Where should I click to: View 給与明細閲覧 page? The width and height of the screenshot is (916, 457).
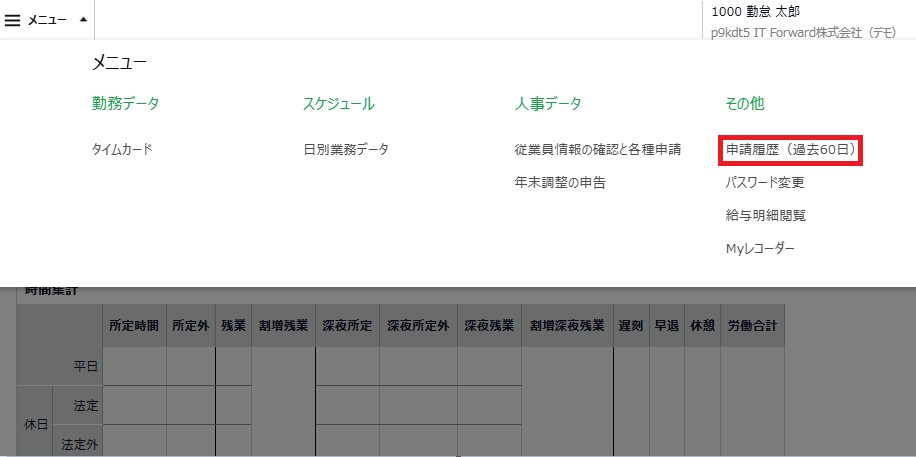[x=765, y=215]
